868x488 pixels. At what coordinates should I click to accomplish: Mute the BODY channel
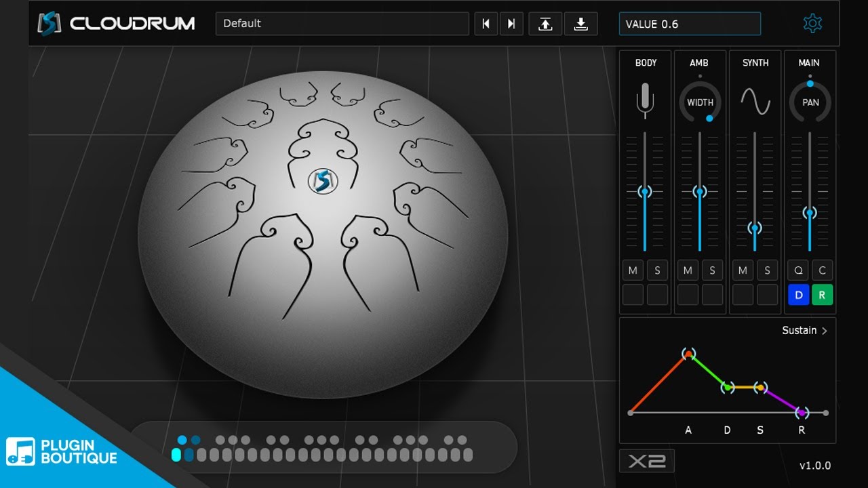pyautogui.click(x=633, y=270)
